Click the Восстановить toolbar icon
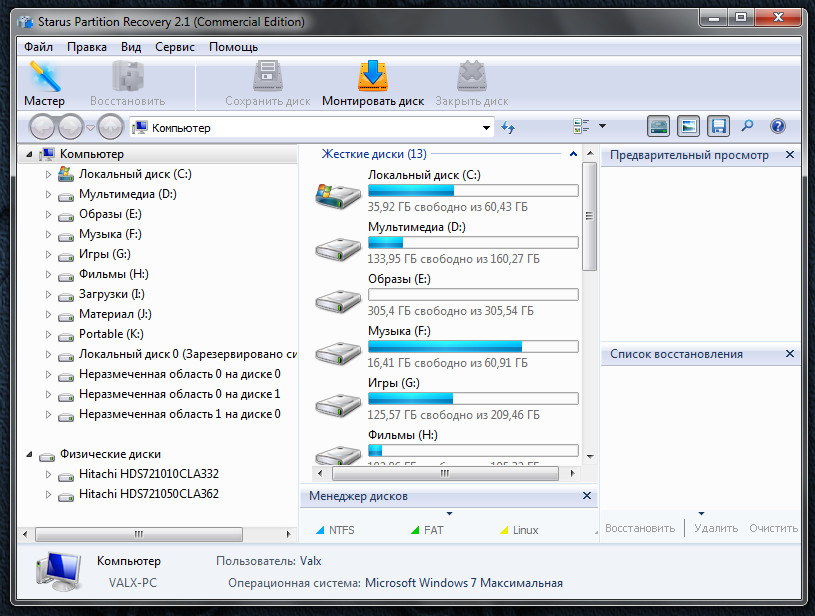The image size is (815, 616). [128, 76]
